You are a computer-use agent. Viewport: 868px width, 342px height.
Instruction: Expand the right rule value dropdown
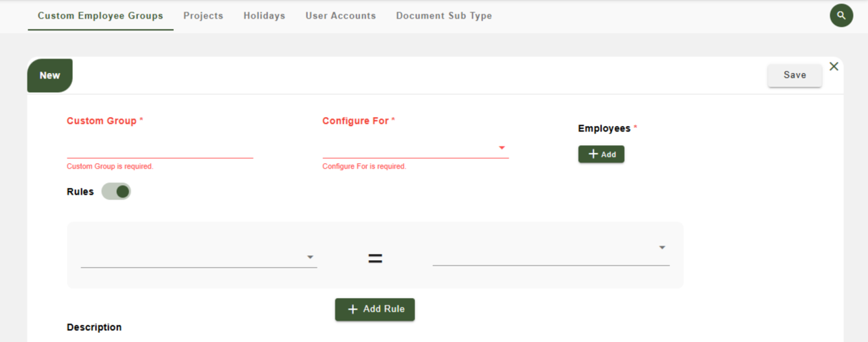[x=550, y=254]
